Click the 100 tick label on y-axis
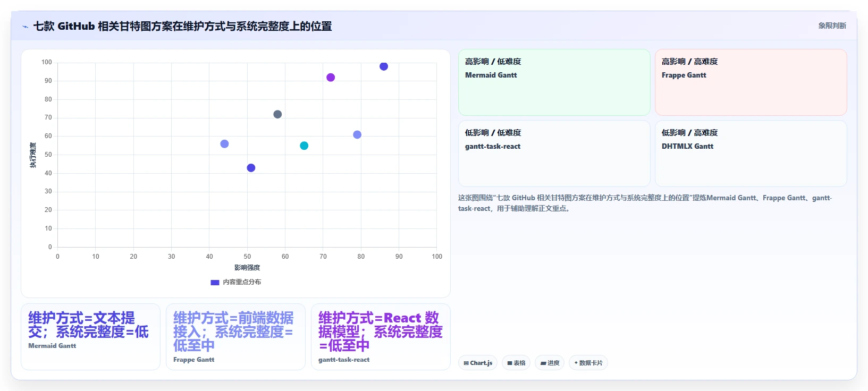The width and height of the screenshot is (868, 391). [x=47, y=62]
